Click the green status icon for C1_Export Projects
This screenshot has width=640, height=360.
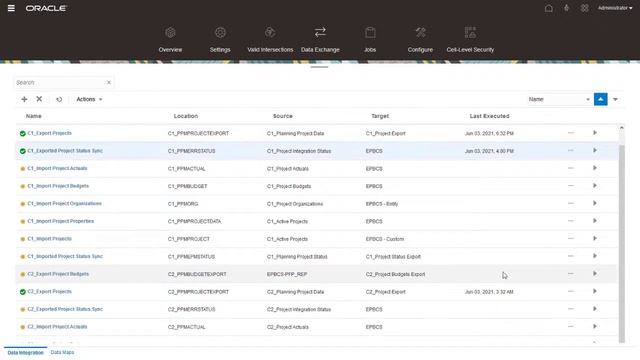pyautogui.click(x=22, y=133)
